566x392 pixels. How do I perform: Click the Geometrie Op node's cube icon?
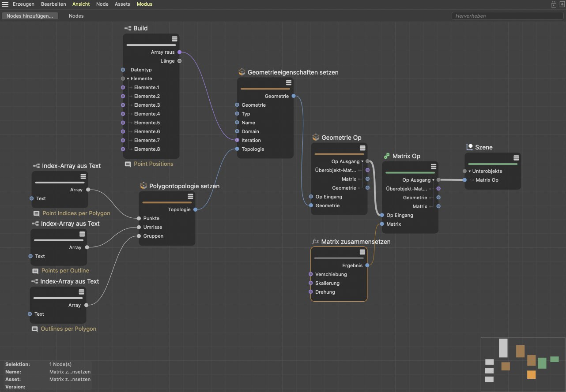point(316,138)
